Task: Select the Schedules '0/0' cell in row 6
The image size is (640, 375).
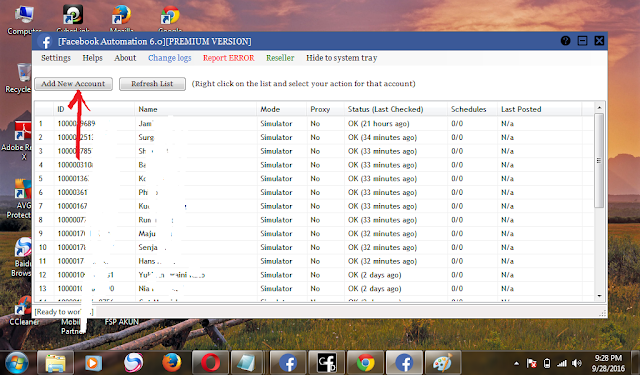Action: 457,193
